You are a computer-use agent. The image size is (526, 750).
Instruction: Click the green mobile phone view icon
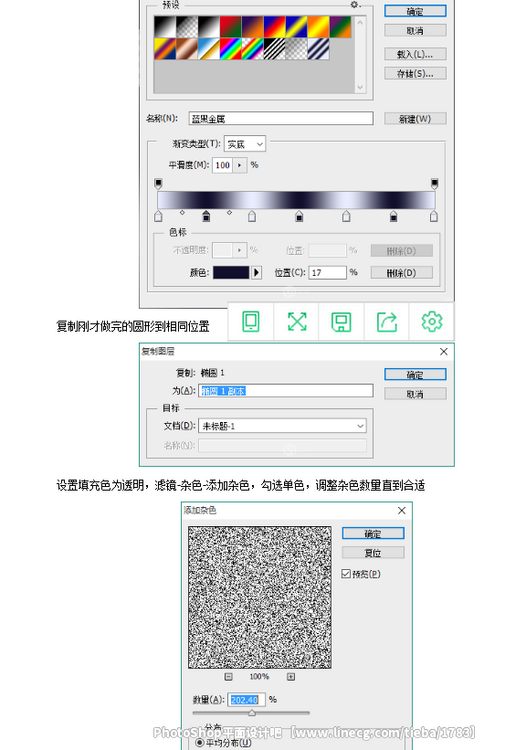point(251,321)
